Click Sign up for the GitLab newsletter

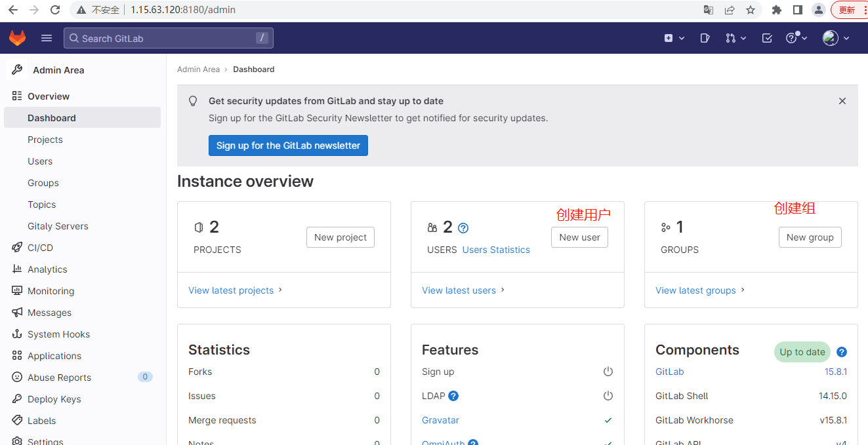tap(288, 145)
